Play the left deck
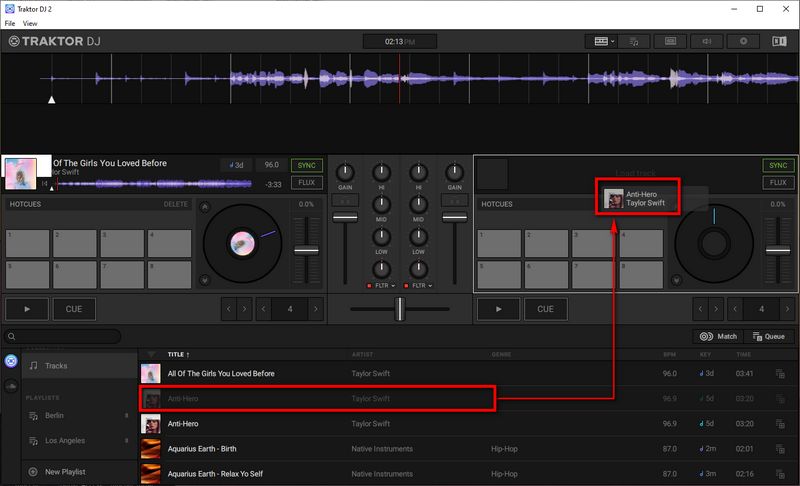 click(27, 309)
